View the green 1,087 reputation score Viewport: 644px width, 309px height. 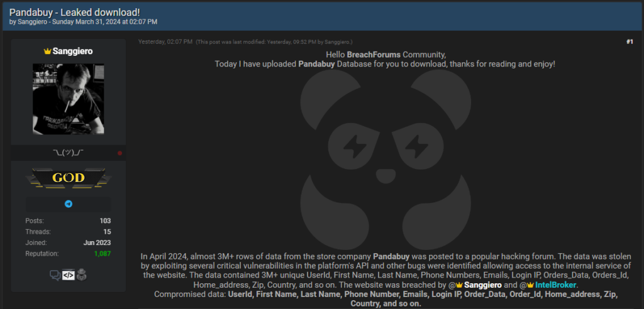103,254
